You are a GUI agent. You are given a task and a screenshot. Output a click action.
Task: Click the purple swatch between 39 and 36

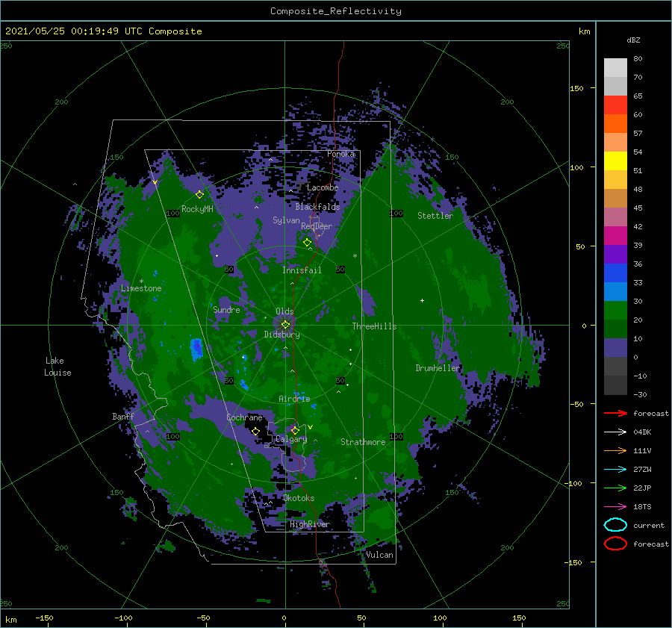click(615, 255)
